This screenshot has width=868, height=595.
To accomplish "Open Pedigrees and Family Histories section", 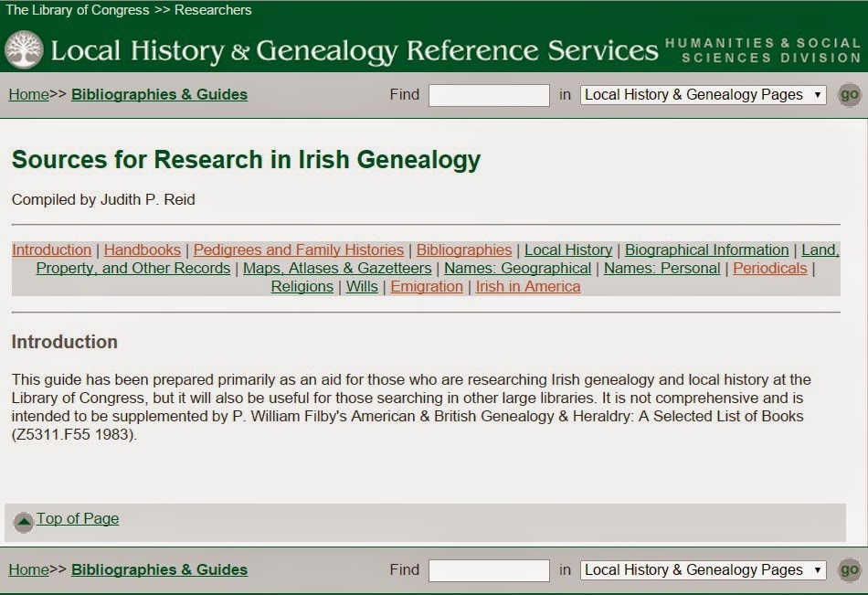I will pos(299,250).
